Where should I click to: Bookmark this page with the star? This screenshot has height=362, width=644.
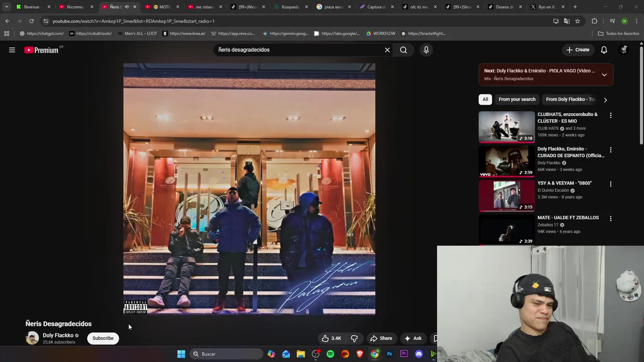pos(578,21)
